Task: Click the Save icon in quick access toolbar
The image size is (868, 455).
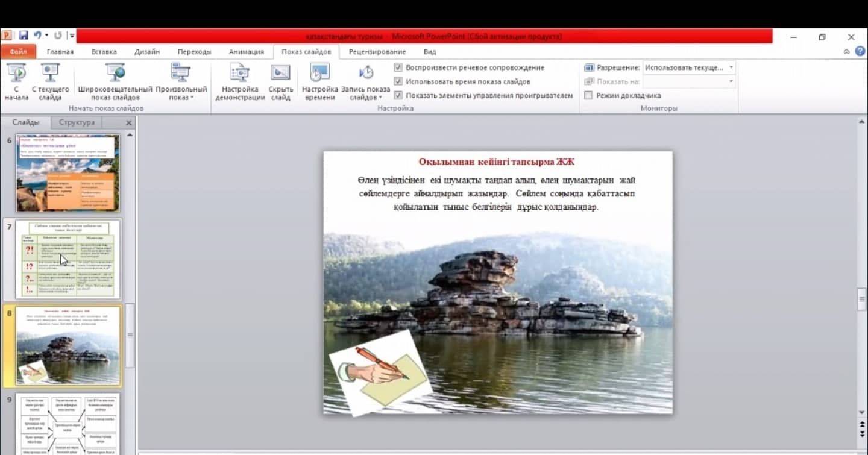Action: 24,36
